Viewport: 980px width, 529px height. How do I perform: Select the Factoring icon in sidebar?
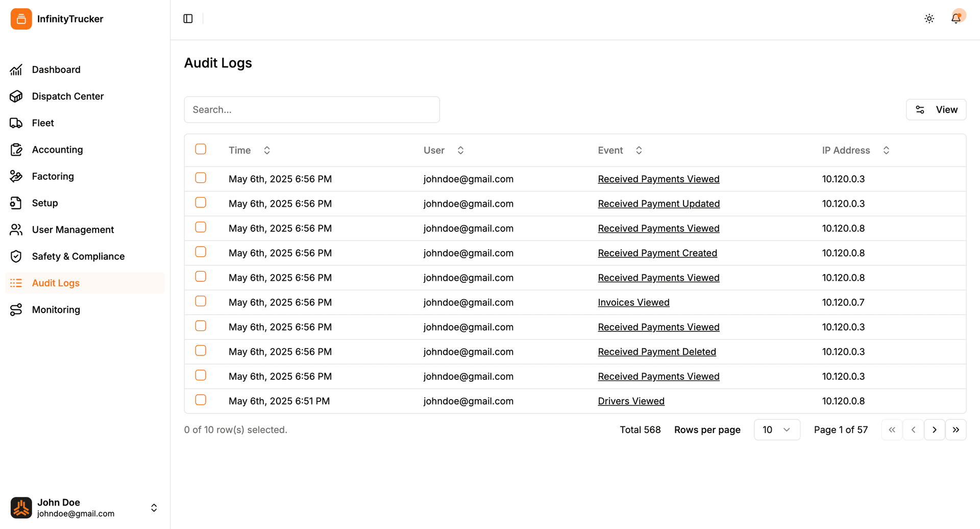coord(16,176)
